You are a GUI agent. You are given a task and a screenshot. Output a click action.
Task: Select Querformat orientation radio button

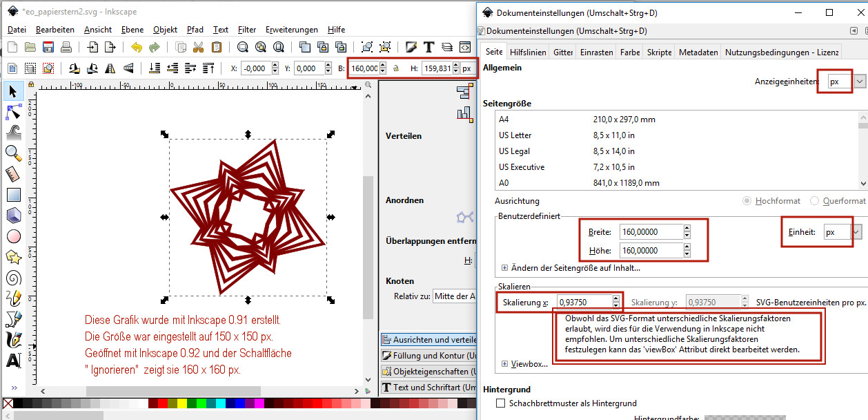click(x=815, y=201)
